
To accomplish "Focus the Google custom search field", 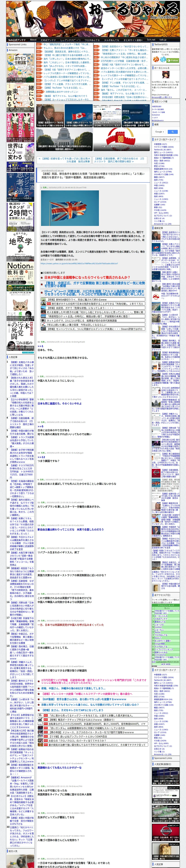I will click(160, 132).
